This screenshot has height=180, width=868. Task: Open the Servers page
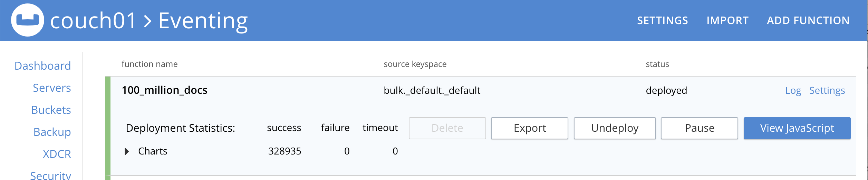52,88
